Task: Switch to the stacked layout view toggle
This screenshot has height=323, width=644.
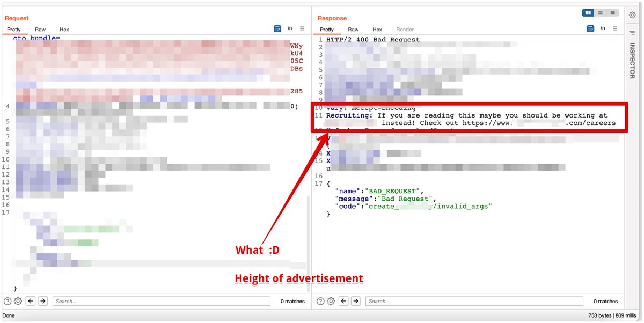Action: (600, 12)
